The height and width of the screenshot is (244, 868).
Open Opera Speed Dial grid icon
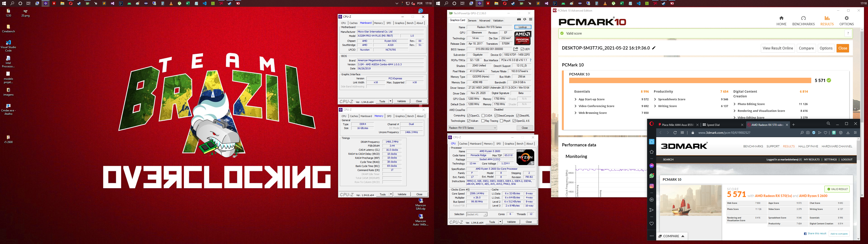coord(682,133)
